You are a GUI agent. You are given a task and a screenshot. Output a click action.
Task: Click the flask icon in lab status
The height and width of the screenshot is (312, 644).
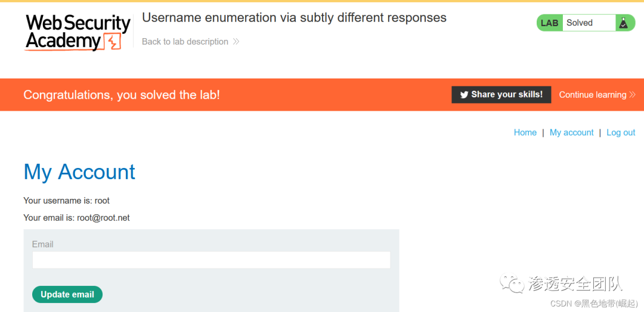[623, 23]
